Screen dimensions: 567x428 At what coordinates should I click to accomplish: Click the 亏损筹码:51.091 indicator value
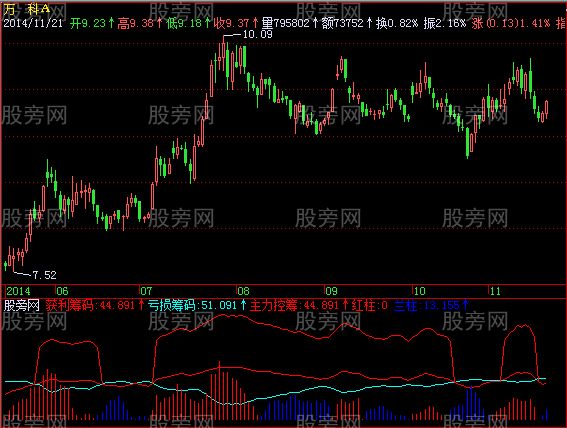coord(193,306)
